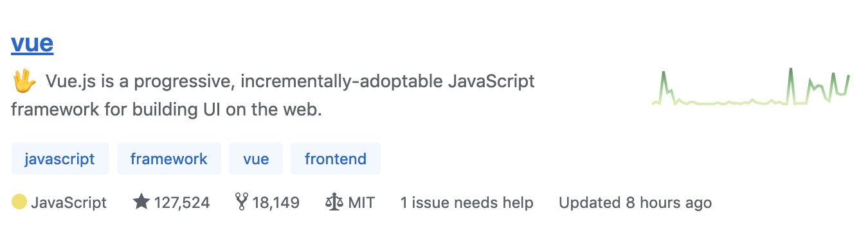Screen dimensions: 868x240
Task: Click the Updated text label
Action: 590,203
